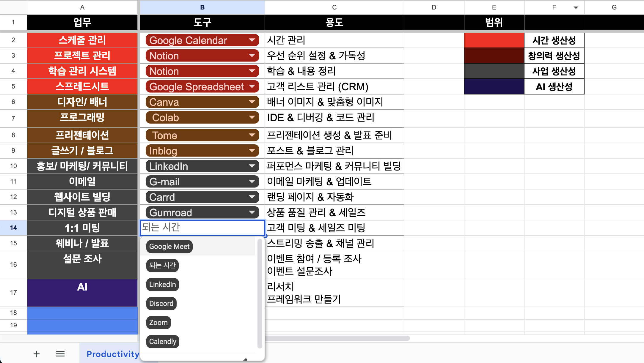Select the gray swatch beside 사업 생산성
Image resolution: width=644 pixels, height=363 pixels.
pos(494,71)
